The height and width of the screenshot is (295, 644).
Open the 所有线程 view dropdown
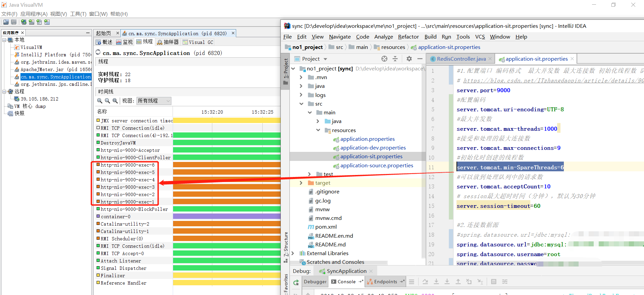click(x=154, y=101)
